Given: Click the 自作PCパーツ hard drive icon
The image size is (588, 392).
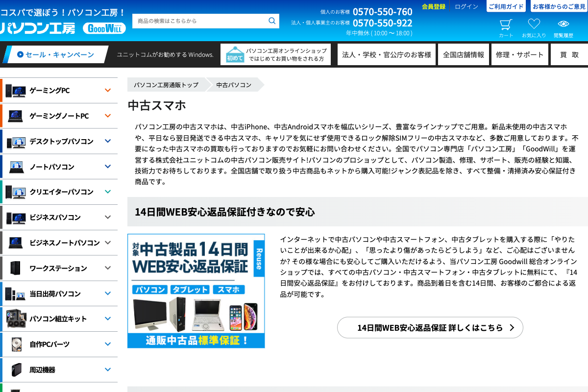Looking at the screenshot, I should [x=16, y=344].
